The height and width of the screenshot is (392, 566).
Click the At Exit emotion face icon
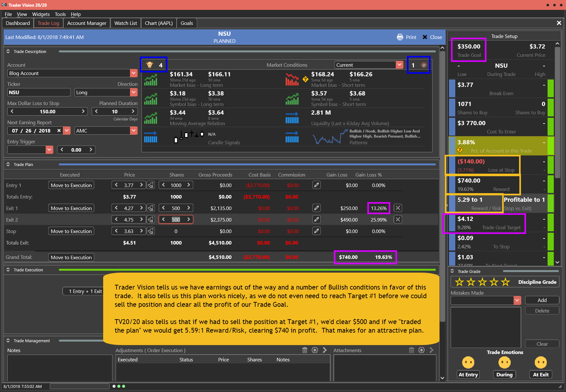coord(541,362)
